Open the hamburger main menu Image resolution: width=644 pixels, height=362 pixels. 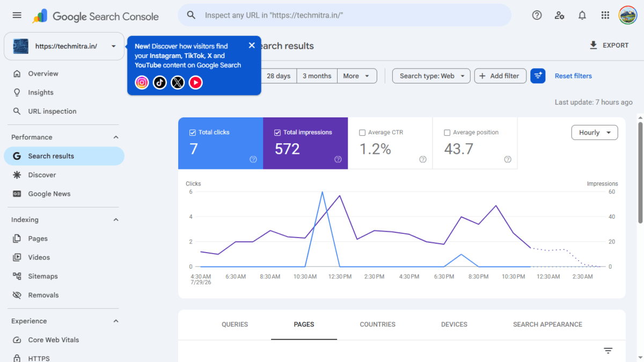coord(17,16)
